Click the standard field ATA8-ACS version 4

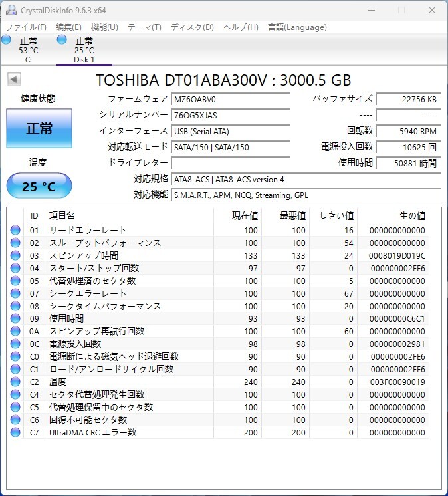[306, 180]
